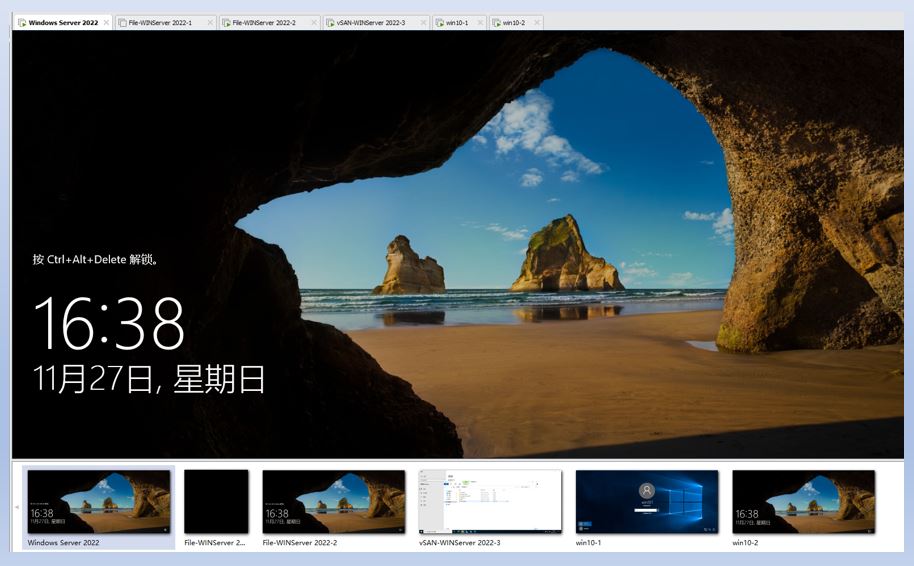Click the VM icon on win10-2 tab

497,23
